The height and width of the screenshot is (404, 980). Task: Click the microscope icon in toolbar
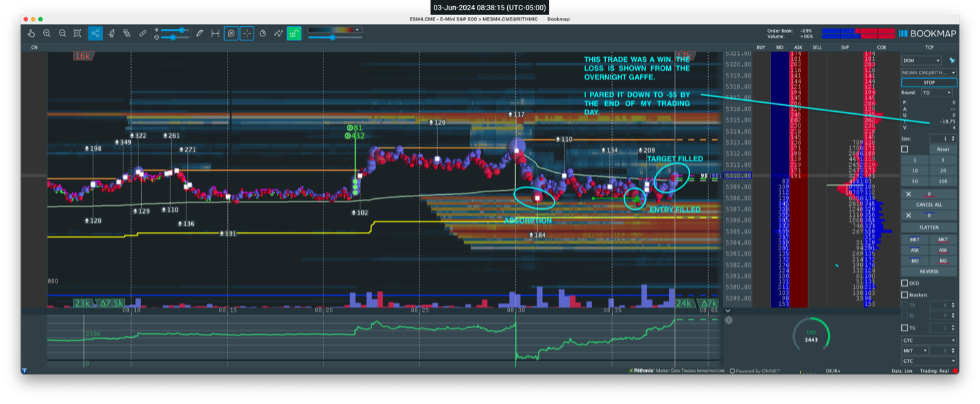pyautogui.click(x=111, y=33)
